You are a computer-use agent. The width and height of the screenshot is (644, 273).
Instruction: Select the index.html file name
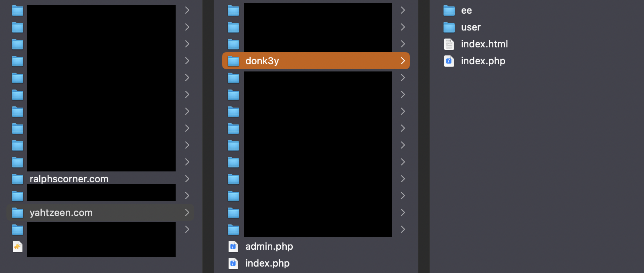[x=484, y=44]
